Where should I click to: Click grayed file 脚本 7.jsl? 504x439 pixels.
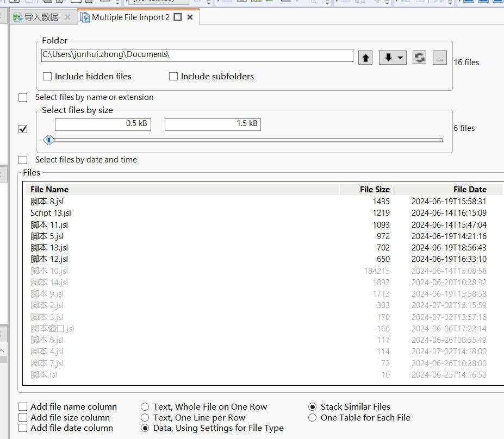click(47, 363)
